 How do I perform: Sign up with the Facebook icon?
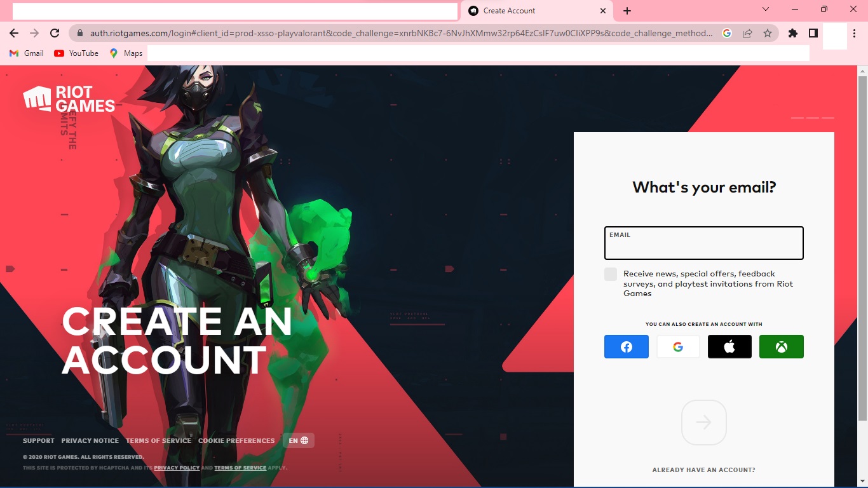[626, 346]
